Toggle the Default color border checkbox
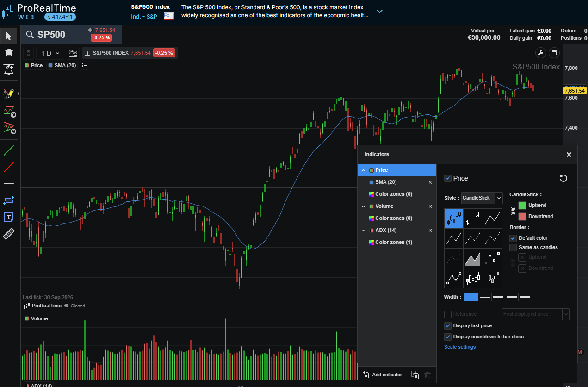This screenshot has width=588, height=387. 513,238
